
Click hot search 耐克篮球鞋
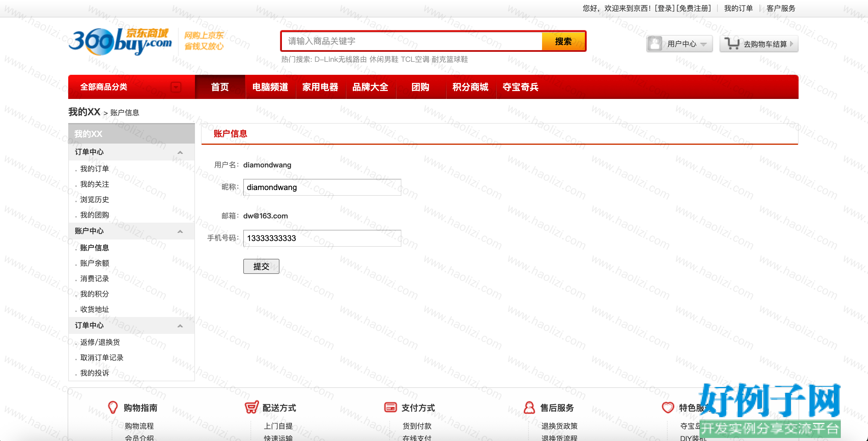pos(450,59)
